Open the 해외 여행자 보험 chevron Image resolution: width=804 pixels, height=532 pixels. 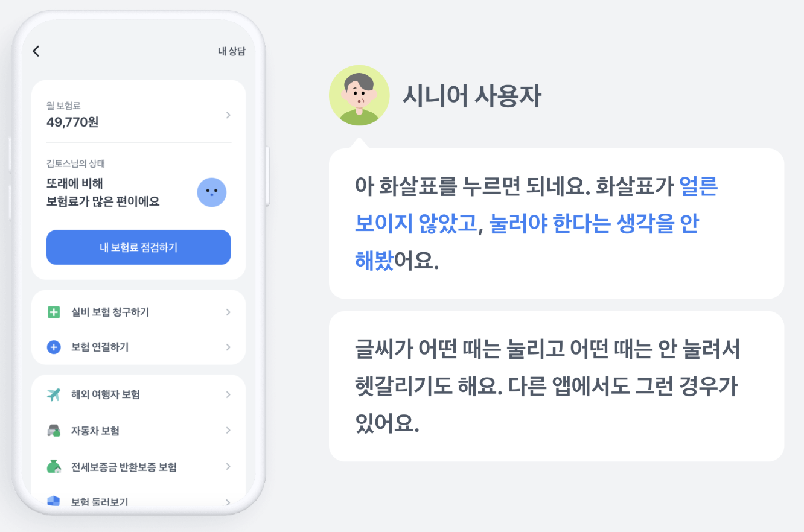click(228, 394)
